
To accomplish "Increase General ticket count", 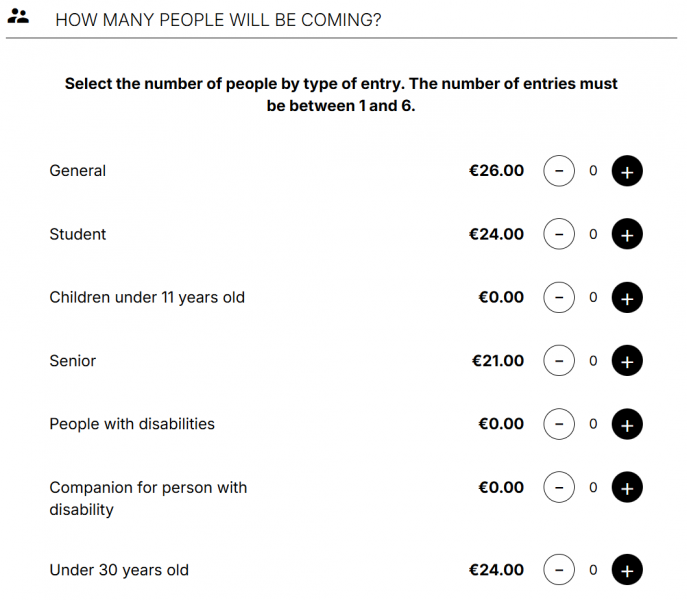I will tap(626, 171).
